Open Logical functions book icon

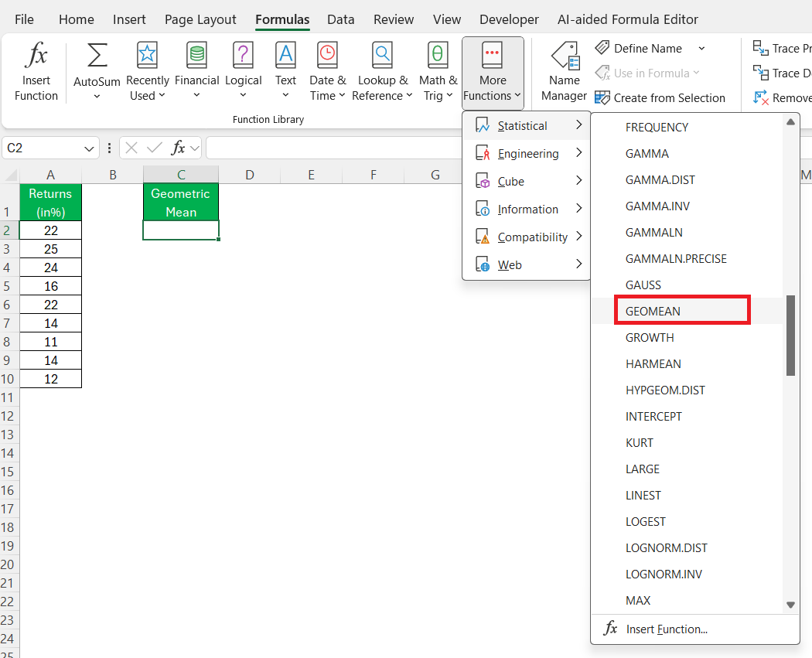point(243,55)
